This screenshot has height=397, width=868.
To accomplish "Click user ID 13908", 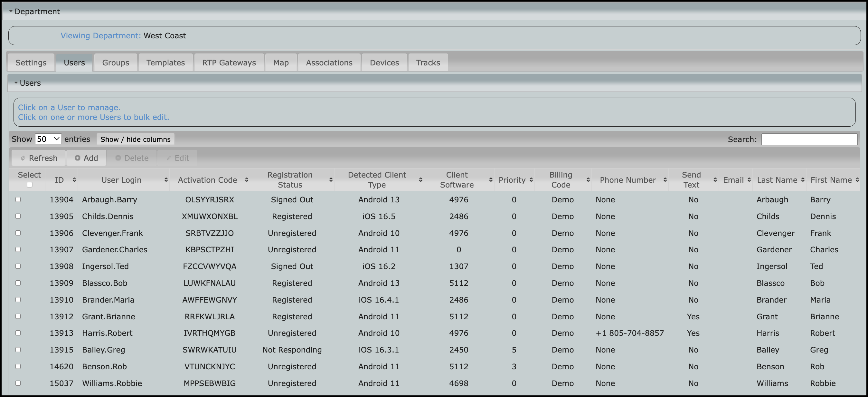I will coord(61,266).
